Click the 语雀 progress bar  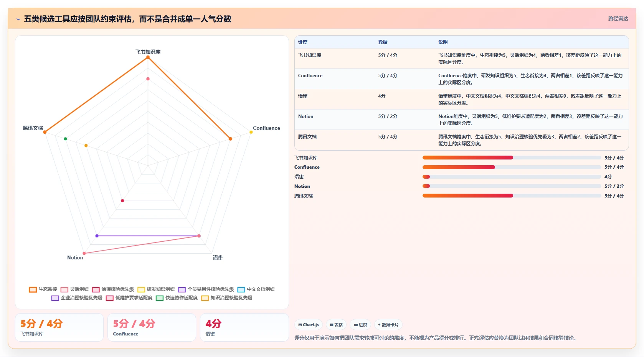tap(512, 177)
